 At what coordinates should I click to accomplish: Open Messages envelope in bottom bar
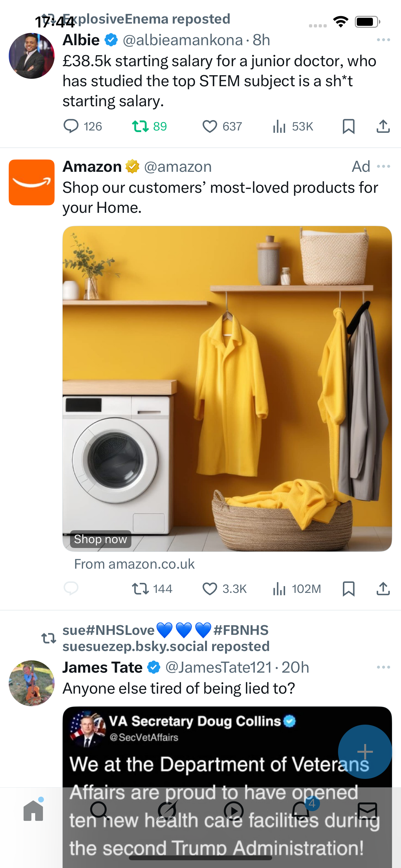(x=367, y=811)
